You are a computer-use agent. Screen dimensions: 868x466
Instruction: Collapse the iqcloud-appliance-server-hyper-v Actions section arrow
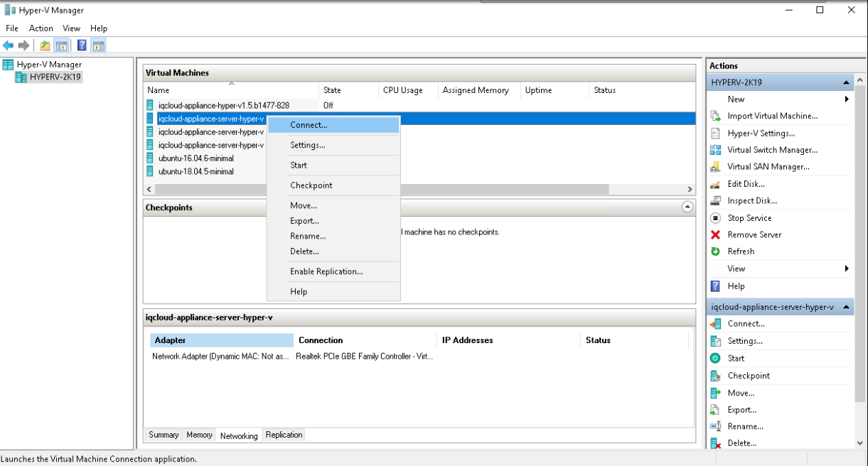coord(846,307)
